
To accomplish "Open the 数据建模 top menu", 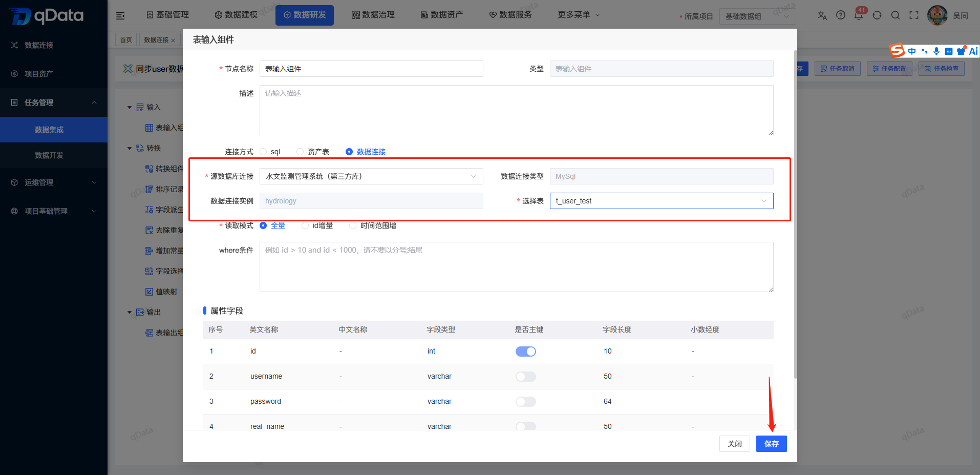I will pos(236,15).
